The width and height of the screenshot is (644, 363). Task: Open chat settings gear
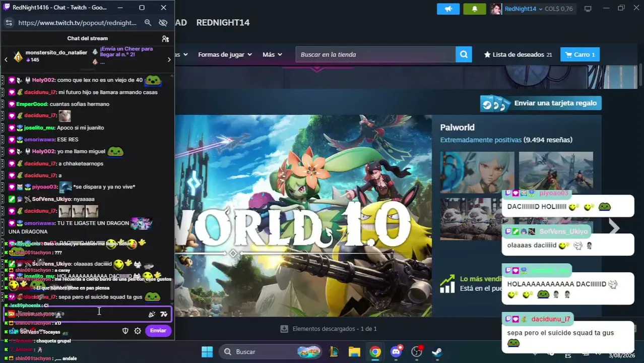click(x=138, y=331)
